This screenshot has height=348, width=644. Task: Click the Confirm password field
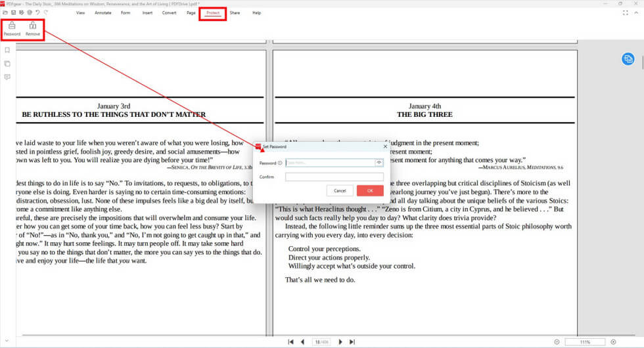pyautogui.click(x=334, y=177)
